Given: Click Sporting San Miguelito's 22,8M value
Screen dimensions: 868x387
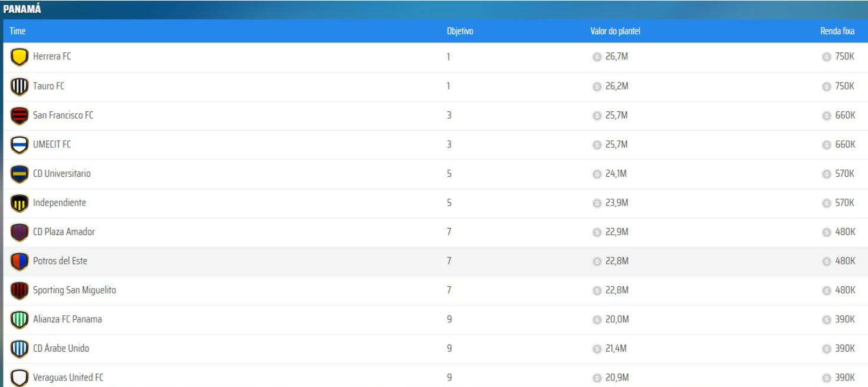Looking at the screenshot, I should point(617,290).
